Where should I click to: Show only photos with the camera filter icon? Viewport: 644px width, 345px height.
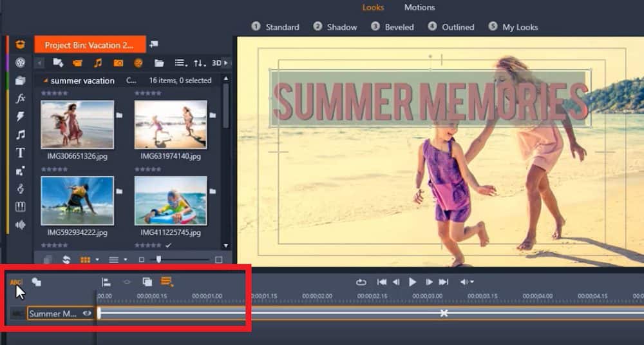[x=118, y=63]
